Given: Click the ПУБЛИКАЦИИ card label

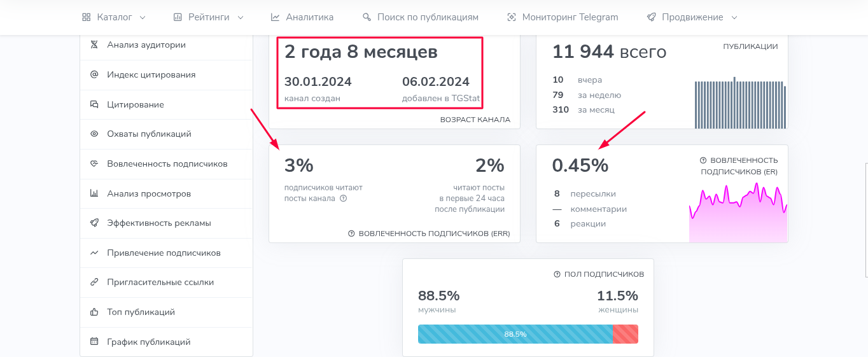Looking at the screenshot, I should click(x=750, y=46).
